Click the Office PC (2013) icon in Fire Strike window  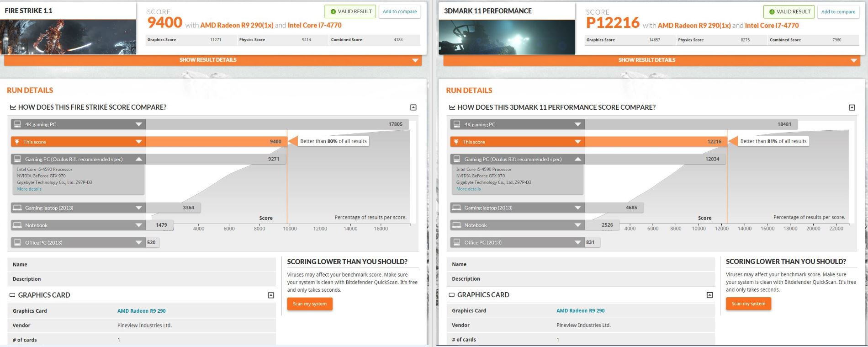point(17,242)
